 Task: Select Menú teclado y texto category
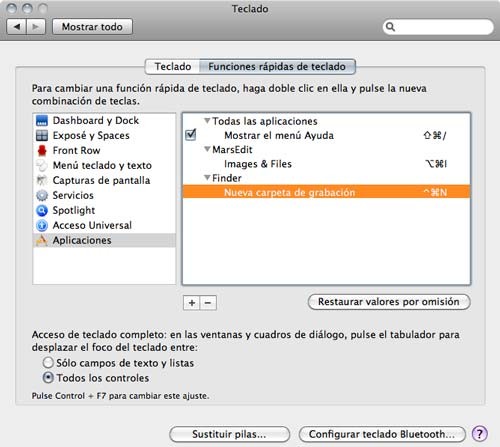(104, 165)
